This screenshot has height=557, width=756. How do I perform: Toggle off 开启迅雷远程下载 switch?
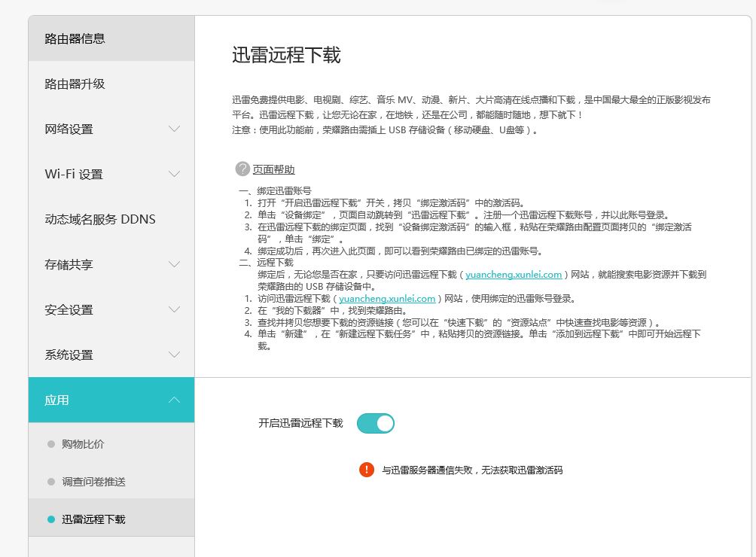pos(376,424)
